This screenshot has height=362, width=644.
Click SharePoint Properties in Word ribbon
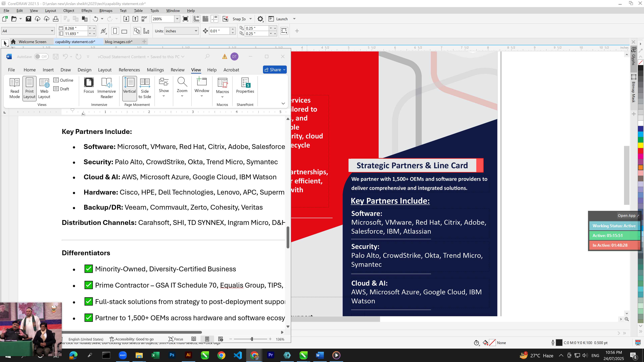tap(245, 86)
